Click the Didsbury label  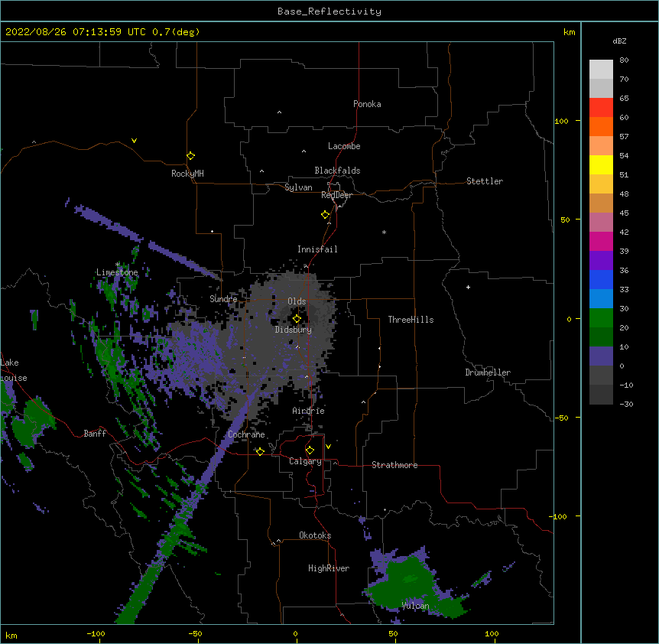(294, 330)
